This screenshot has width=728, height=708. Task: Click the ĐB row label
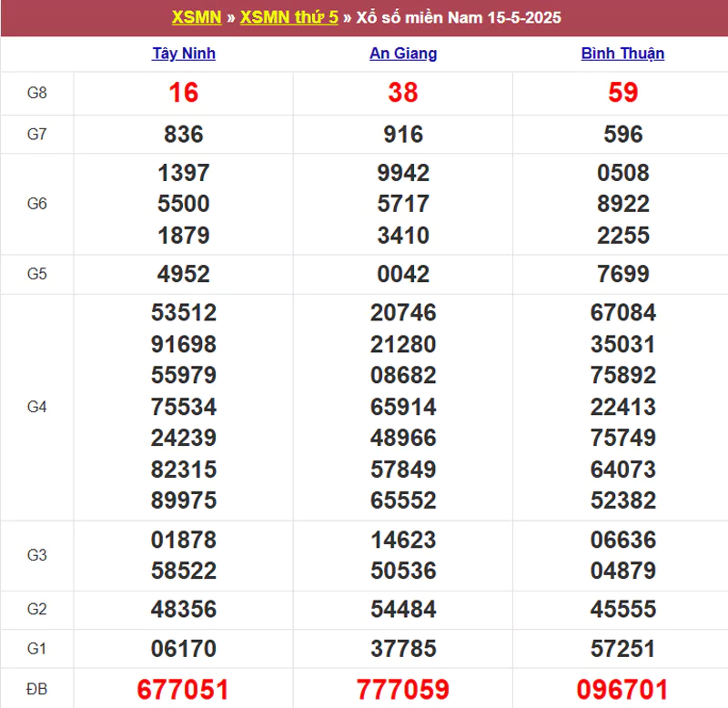(x=37, y=689)
